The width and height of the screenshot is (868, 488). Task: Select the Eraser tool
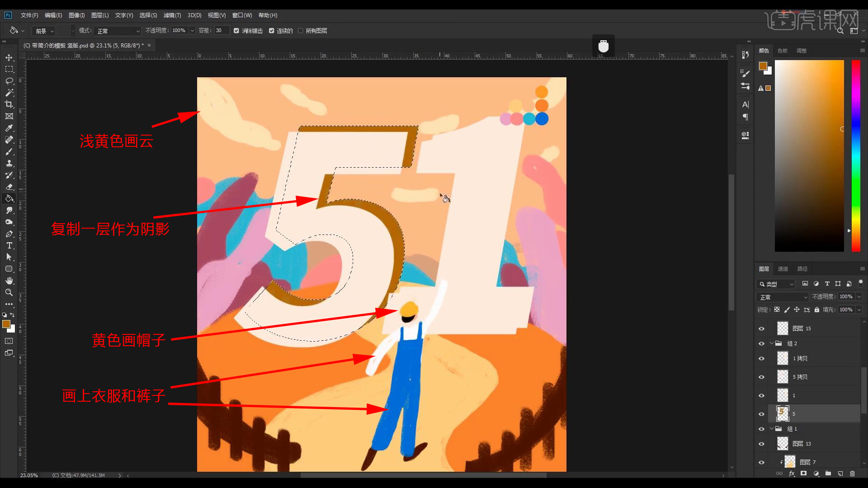click(x=9, y=187)
